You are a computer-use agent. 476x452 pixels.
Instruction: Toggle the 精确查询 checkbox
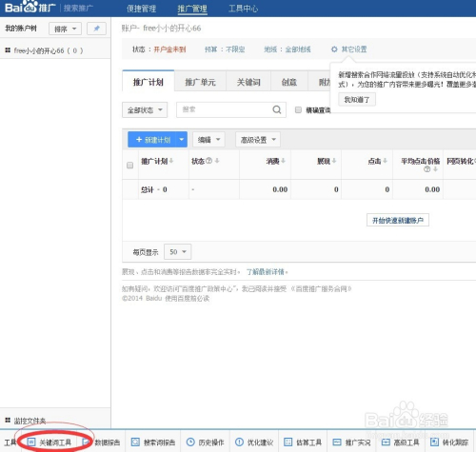pos(298,109)
